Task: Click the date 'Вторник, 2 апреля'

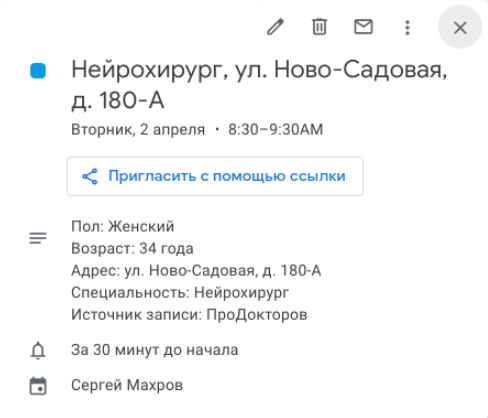Action: 138,130
